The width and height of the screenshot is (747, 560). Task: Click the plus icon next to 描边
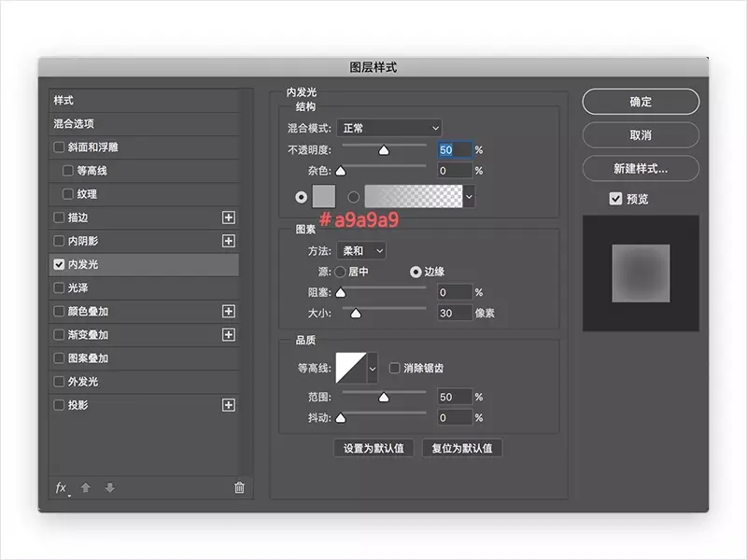(229, 217)
